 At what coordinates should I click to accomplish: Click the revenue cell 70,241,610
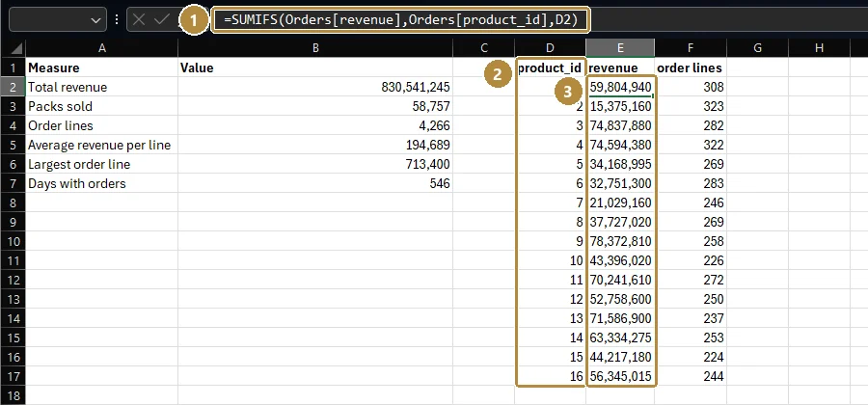pos(620,280)
